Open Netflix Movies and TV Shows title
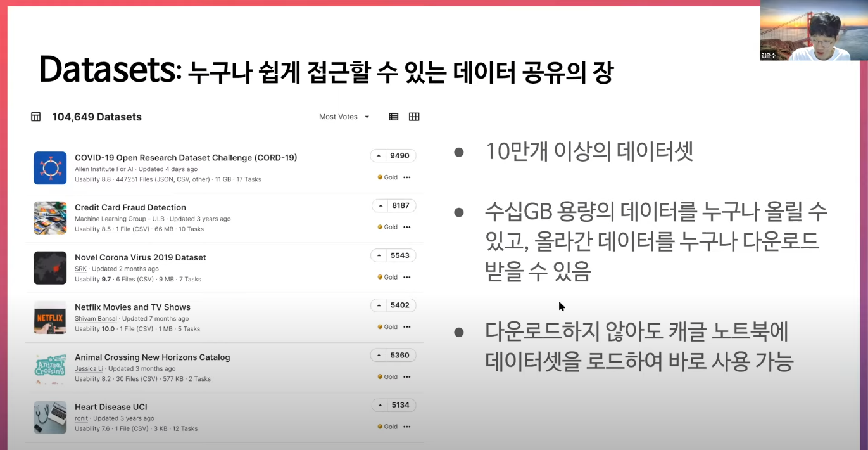Screen dimensions: 868x450 132,307
